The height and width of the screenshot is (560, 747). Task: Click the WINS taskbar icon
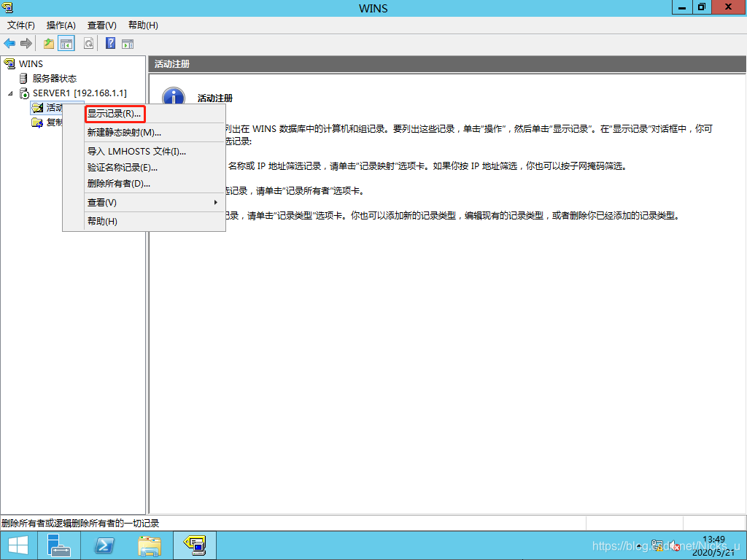194,545
